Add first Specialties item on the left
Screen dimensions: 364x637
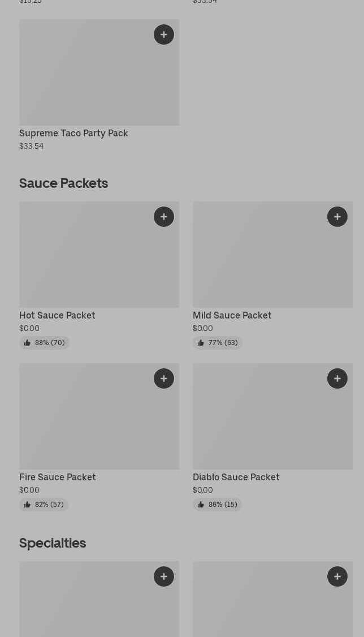coord(164,576)
